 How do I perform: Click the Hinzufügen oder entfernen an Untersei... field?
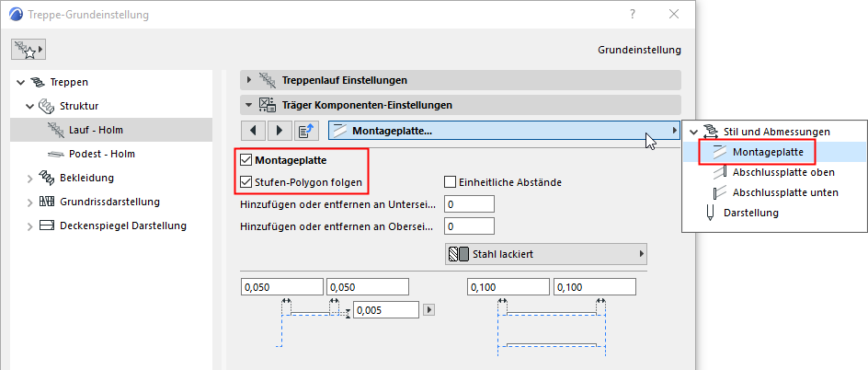tap(470, 203)
